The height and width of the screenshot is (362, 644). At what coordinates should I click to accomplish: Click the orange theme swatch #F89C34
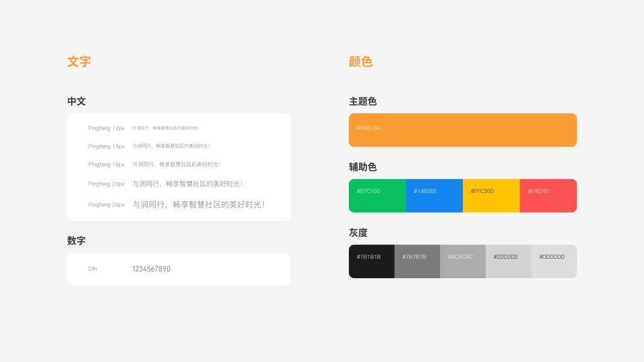point(462,130)
